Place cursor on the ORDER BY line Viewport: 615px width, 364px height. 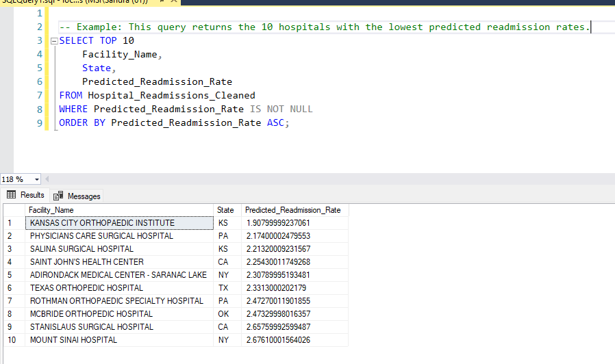(174, 123)
